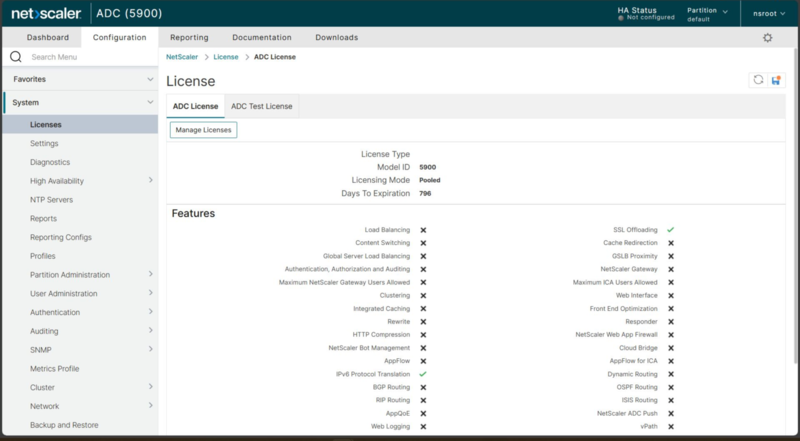The width and height of the screenshot is (800, 441).
Task: Open the Reporting tab
Action: click(x=189, y=37)
